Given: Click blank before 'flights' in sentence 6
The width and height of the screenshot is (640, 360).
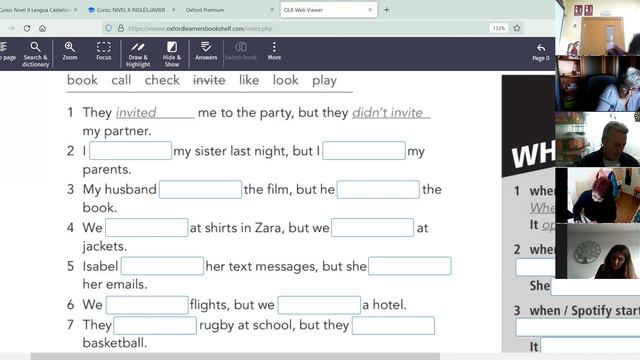Looking at the screenshot, I should tap(147, 305).
